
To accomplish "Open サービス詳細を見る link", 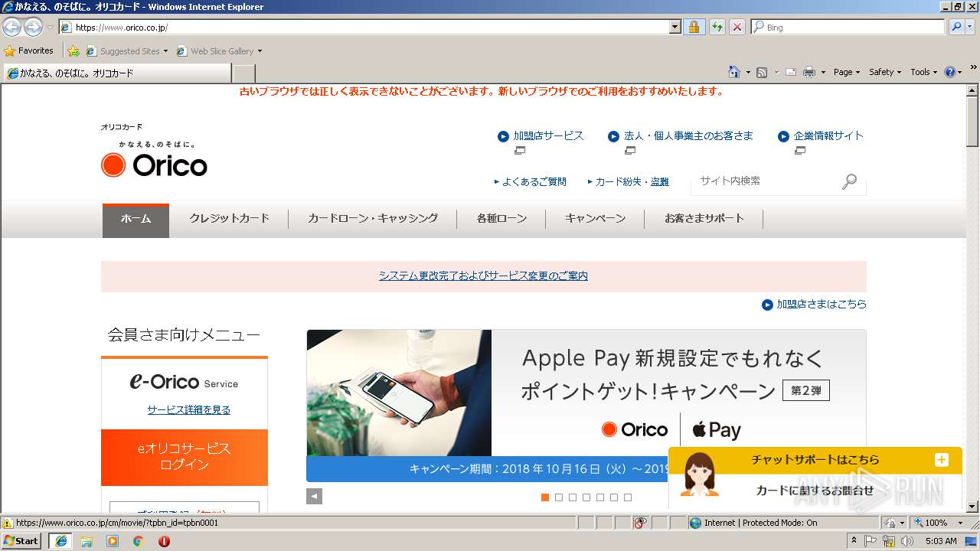I will click(x=189, y=409).
